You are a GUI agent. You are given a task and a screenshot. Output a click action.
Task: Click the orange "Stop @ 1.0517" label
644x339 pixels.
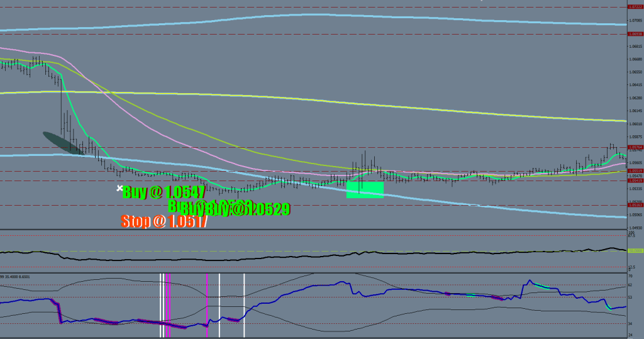[x=164, y=221]
